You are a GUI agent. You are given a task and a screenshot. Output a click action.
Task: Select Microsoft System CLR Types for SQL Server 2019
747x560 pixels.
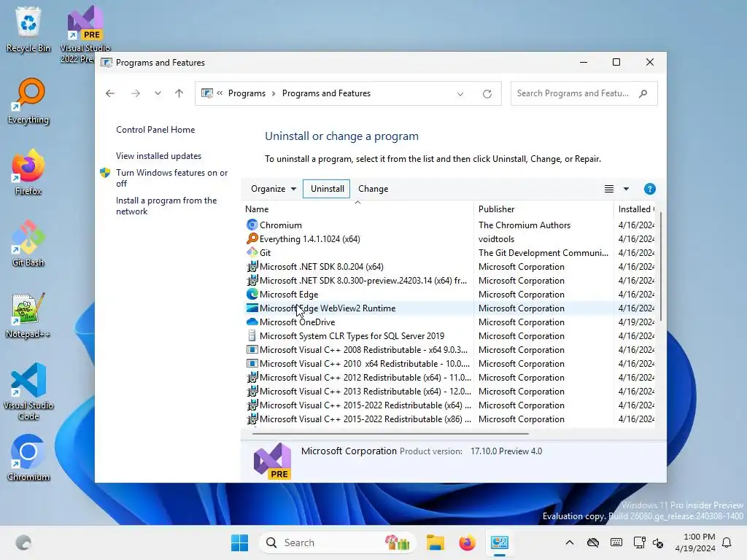tap(450, 335)
